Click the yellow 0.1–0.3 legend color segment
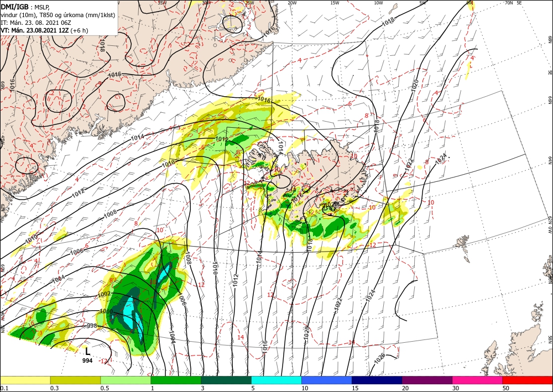553x392 pixels. pos(25,380)
